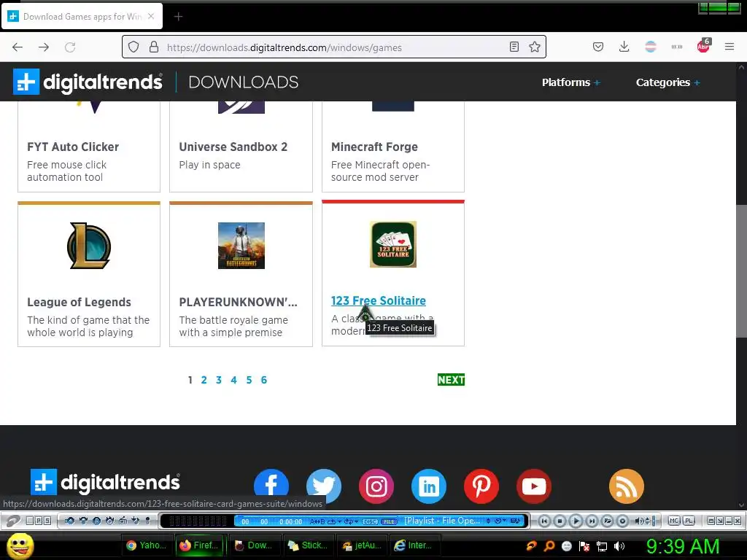Open a new Firefox tab
747x560 pixels.
pos(178,17)
